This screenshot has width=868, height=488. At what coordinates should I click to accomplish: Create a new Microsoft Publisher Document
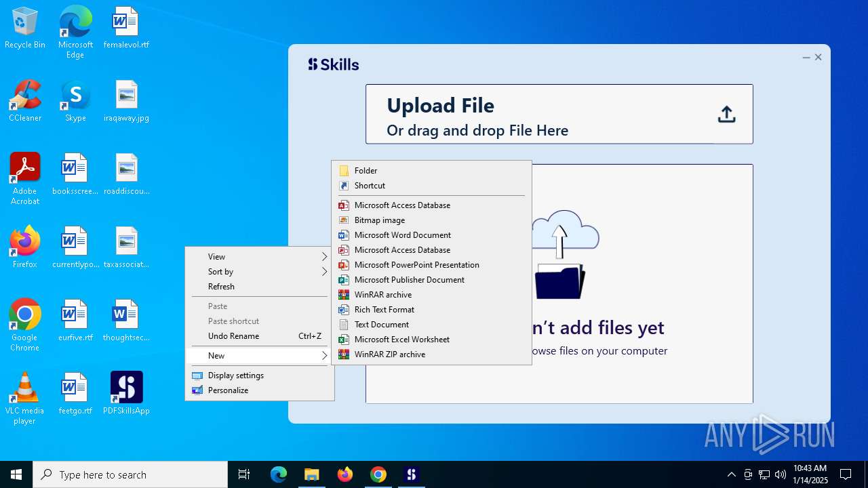pos(431,280)
